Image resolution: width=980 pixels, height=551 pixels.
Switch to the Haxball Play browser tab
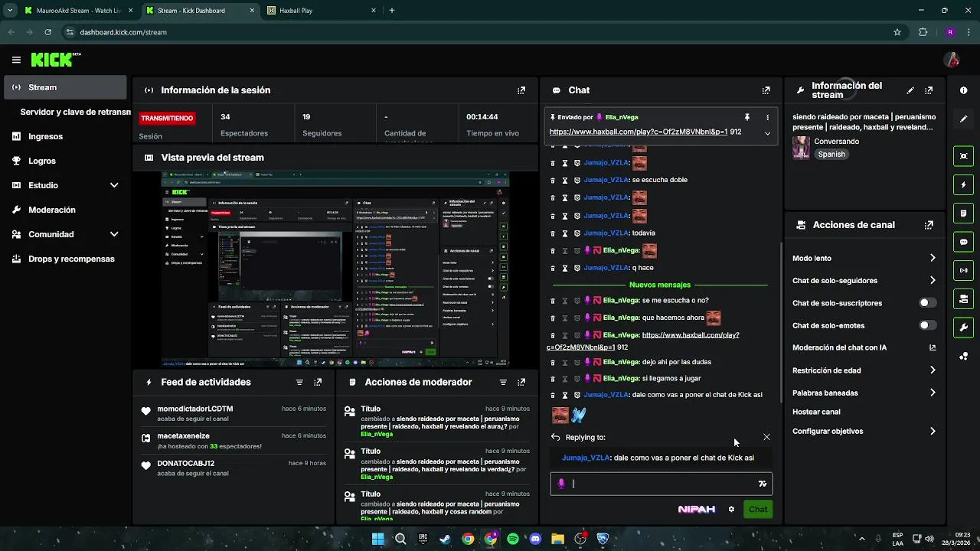tap(322, 11)
